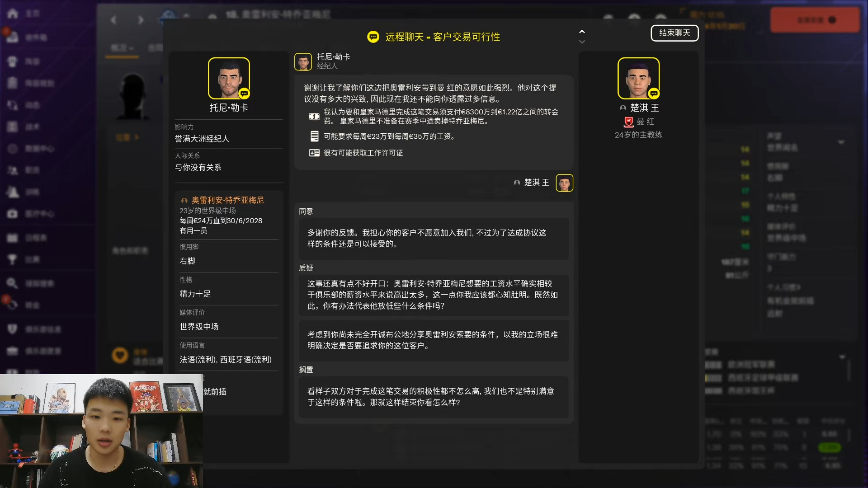Viewport: 868px width, 488px height.
Task: Choose the 搁置 reply to end the deal
Action: (434, 397)
